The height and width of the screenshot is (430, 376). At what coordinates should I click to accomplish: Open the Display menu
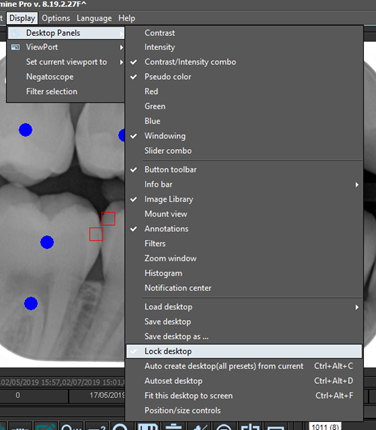point(22,18)
